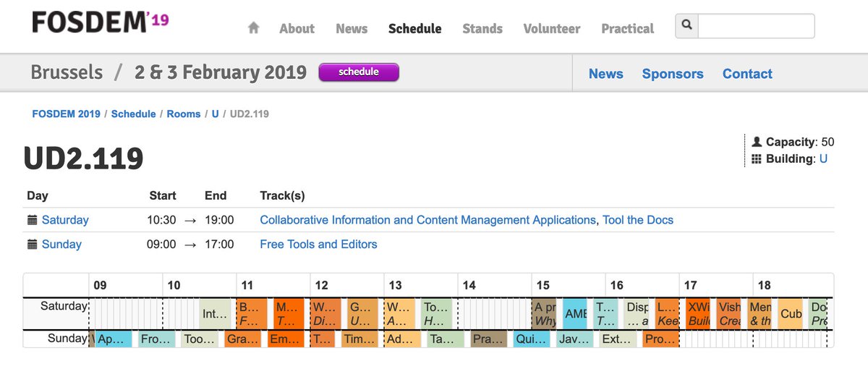The width and height of the screenshot is (868, 369).
Task: Open Sunday's 'Too…' talk block
Action: pos(199,339)
